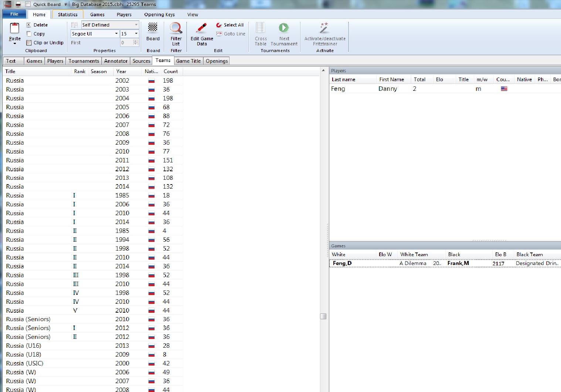Select the Russia 2011 row with count 151
This screenshot has width=561, height=392.
[93, 160]
